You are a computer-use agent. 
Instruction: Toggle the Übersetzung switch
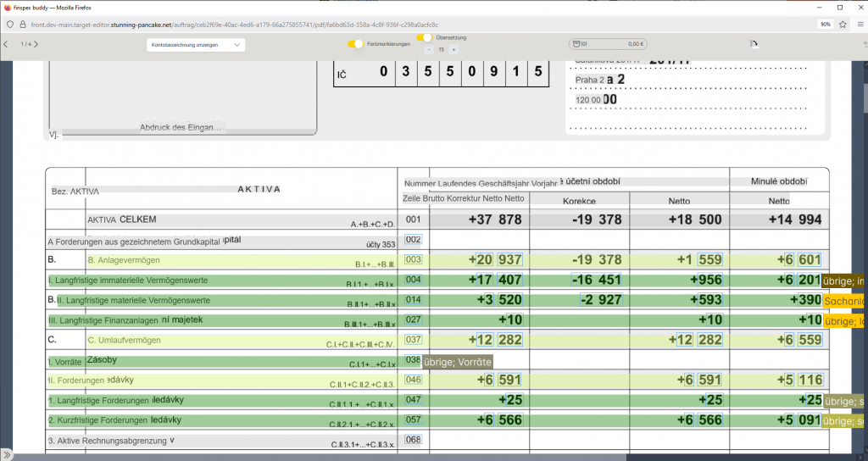click(424, 37)
